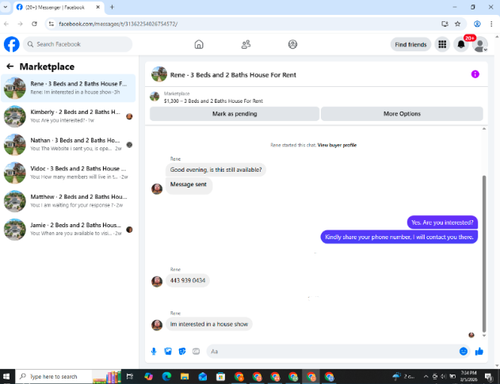Open the Jamie 2 Beds conversation

pyautogui.click(x=68, y=229)
